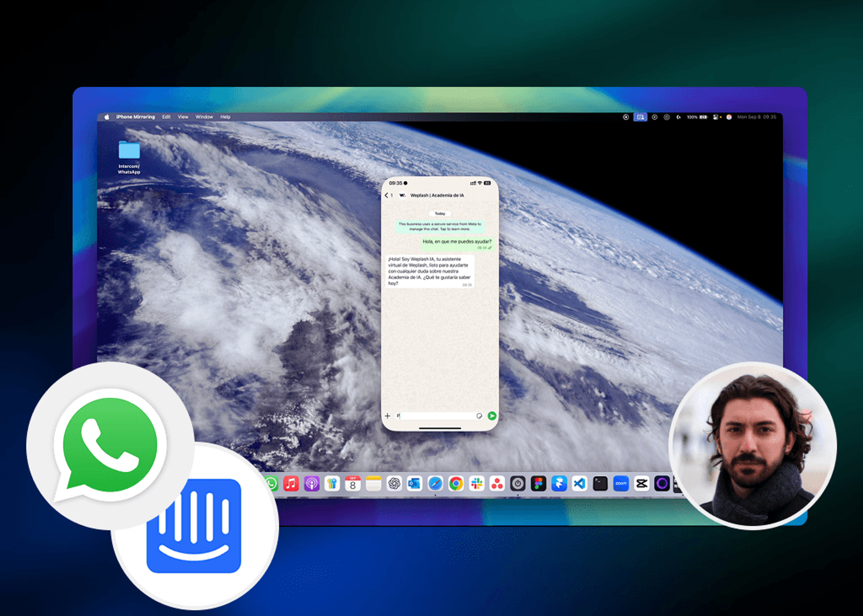
Task: Open Slack in the dock
Action: [476, 484]
